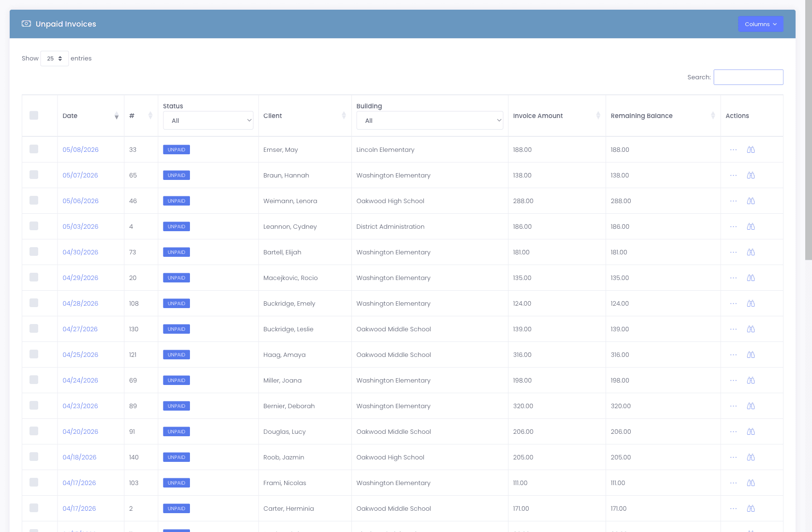Open the Columns dropdown button

[x=761, y=24]
